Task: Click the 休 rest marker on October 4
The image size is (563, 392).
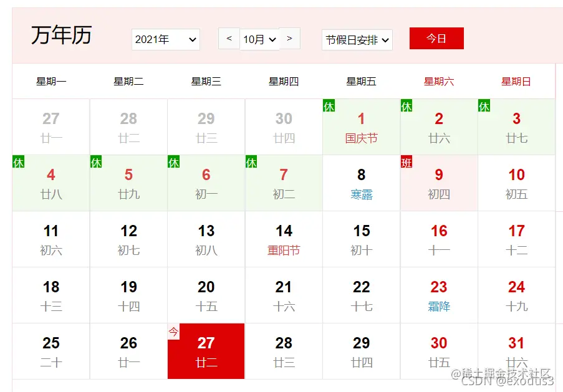Action: click(18, 162)
